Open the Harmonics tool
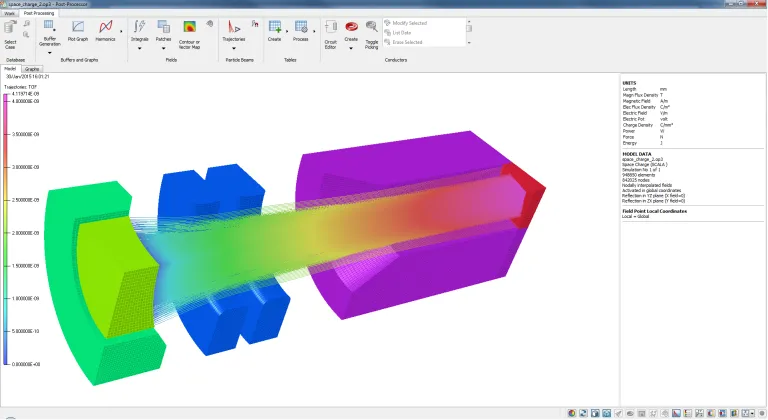Screen dimensions: 768x420 105,28
